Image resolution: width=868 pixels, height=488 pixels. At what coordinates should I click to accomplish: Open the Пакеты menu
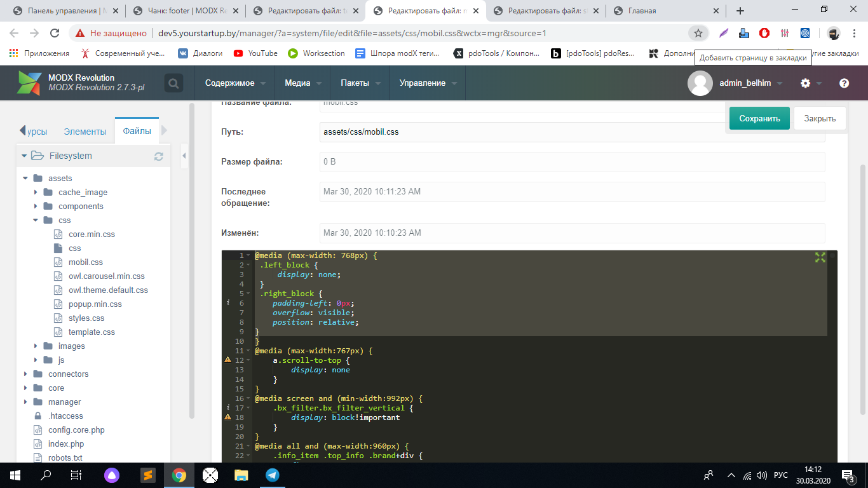(360, 83)
